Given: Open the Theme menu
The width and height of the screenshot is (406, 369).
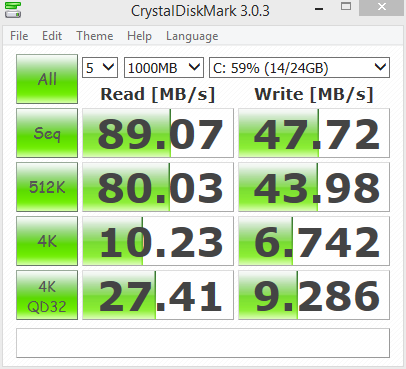Looking at the screenshot, I should (x=95, y=36).
